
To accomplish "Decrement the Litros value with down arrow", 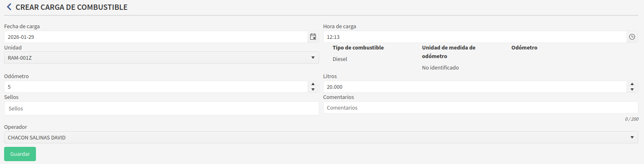I will (632, 90).
